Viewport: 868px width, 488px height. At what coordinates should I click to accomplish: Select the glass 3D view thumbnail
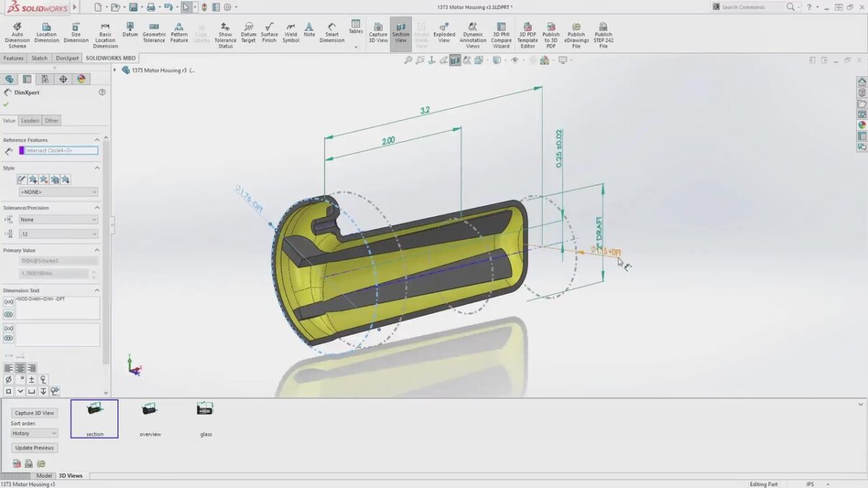205,419
